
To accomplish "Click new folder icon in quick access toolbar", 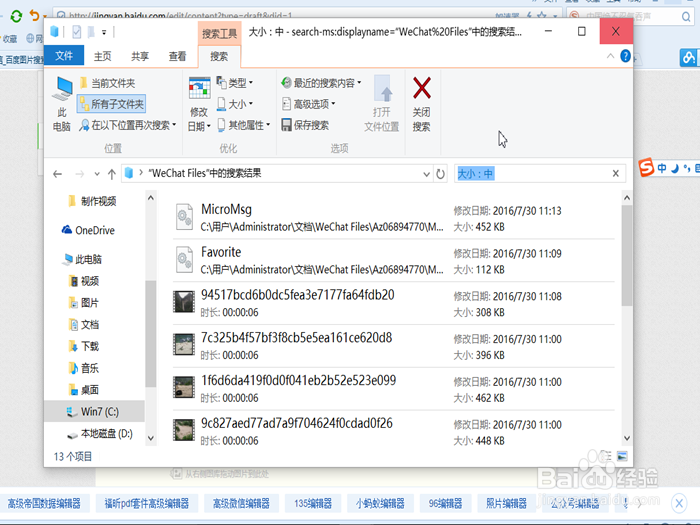I will 91,32.
